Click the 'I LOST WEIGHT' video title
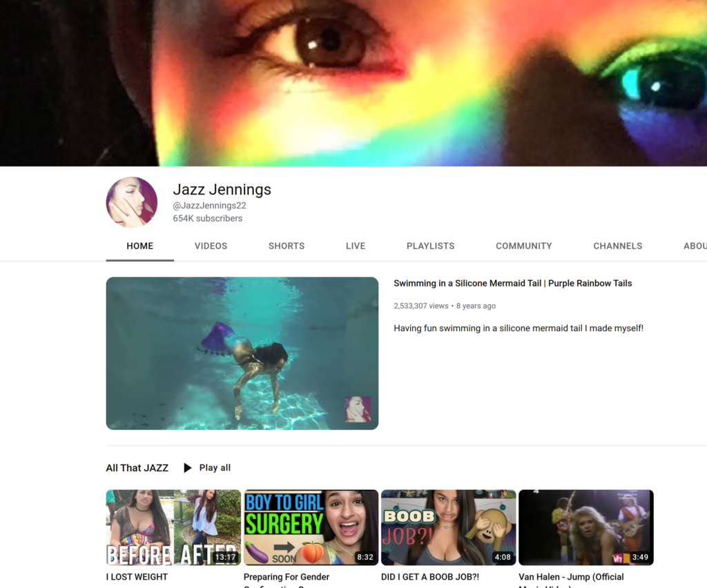This screenshot has width=707, height=588. point(137,577)
